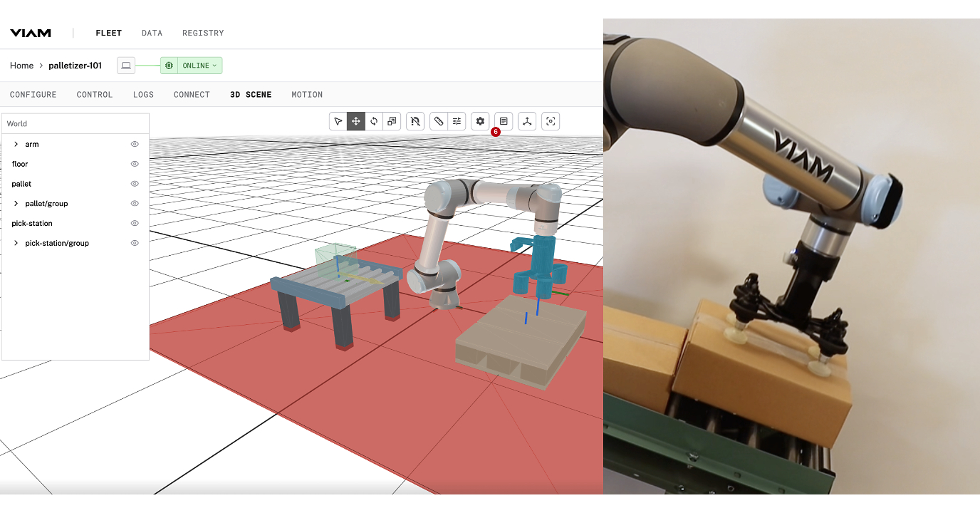The image size is (980, 513).
Task: Click the VIAM logo
Action: [31, 33]
